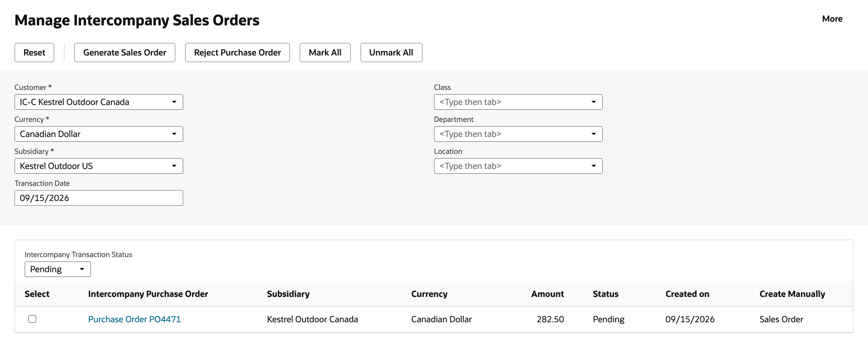Click the Status column header

click(x=605, y=294)
